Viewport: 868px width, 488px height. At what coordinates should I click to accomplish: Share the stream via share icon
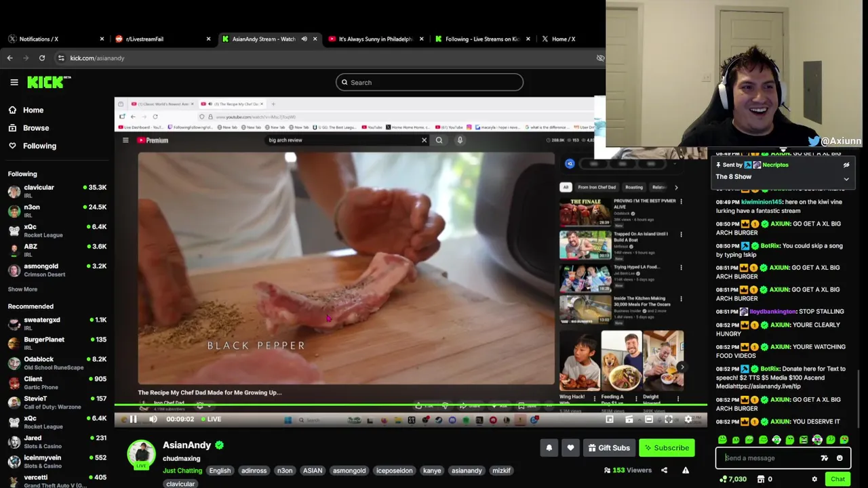pyautogui.click(x=664, y=470)
